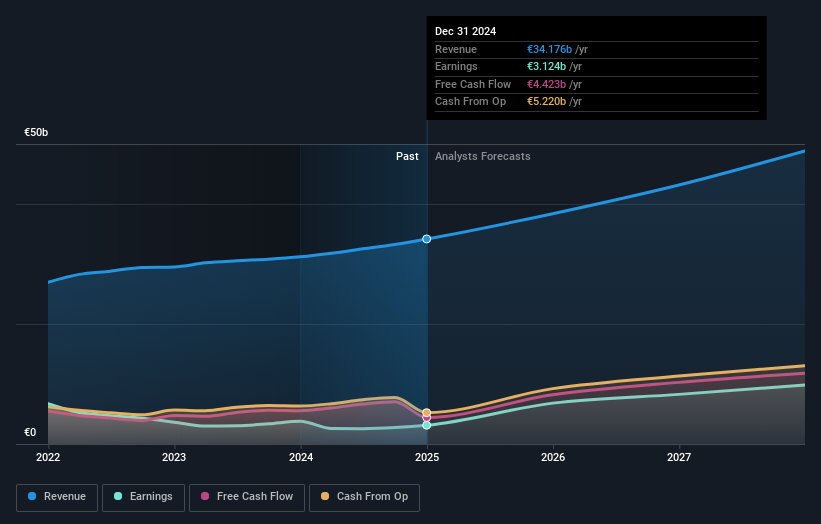Screen dimensions: 821x524
Task: Select the 2025 x-axis label
Action: pyautogui.click(x=427, y=457)
